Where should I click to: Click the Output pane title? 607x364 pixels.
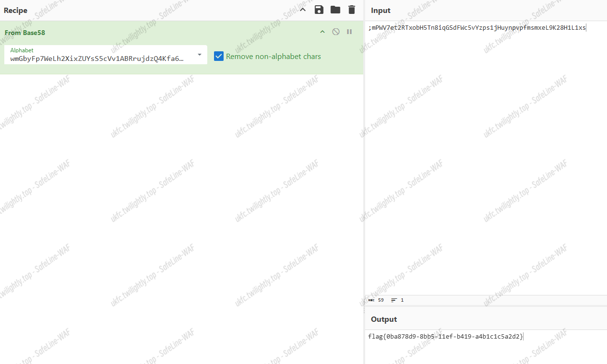pyautogui.click(x=384, y=319)
